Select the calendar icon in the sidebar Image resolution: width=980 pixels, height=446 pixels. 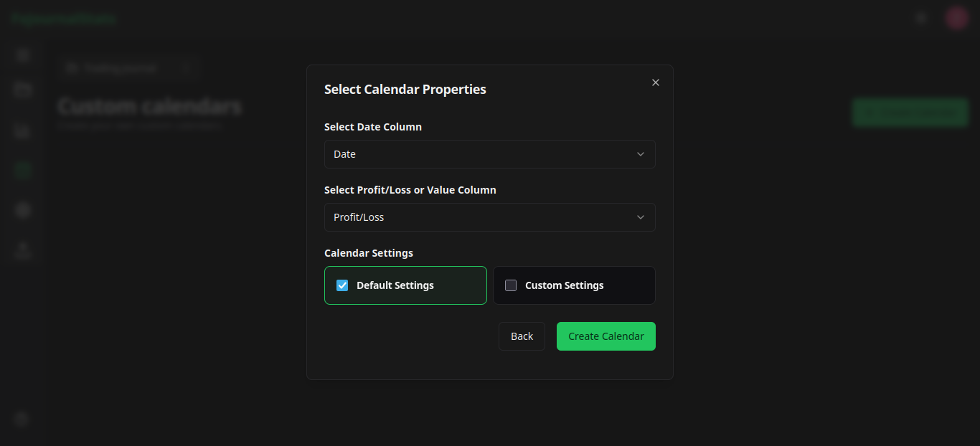click(x=22, y=170)
